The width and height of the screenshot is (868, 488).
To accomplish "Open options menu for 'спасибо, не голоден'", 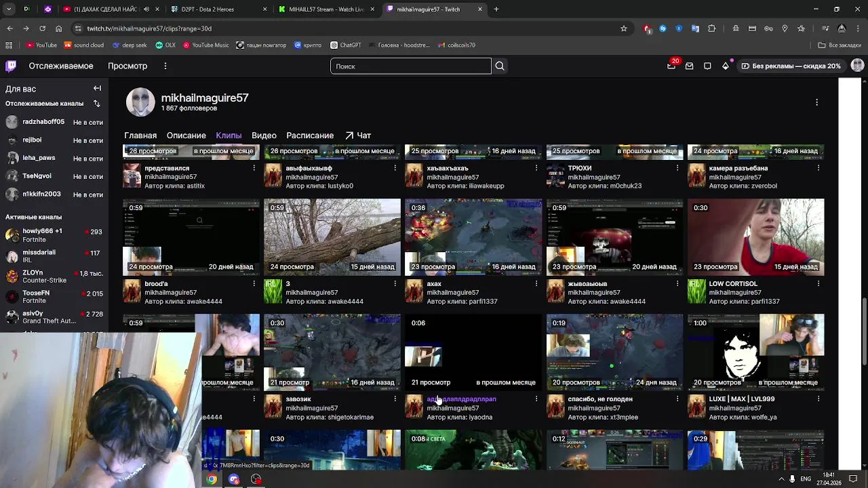I will point(677,399).
